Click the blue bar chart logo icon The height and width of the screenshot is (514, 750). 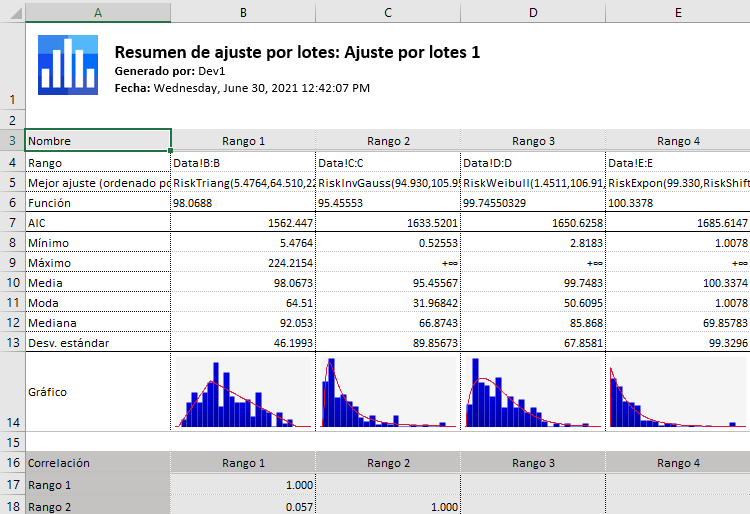[x=67, y=65]
